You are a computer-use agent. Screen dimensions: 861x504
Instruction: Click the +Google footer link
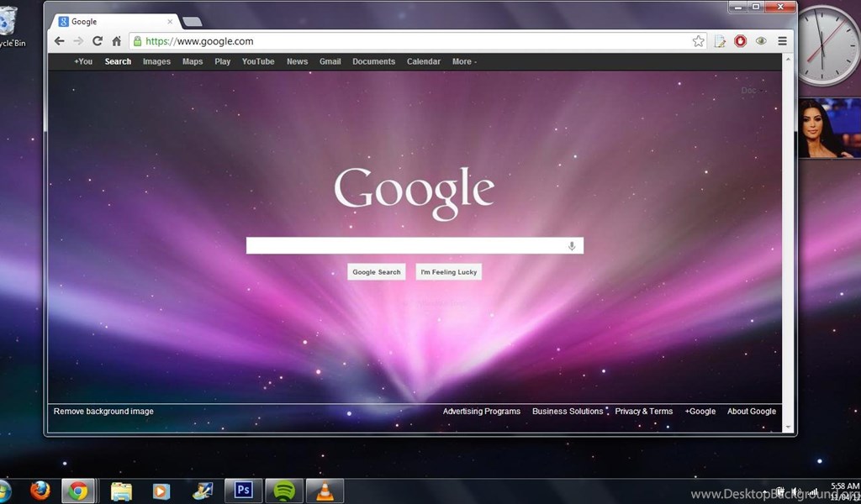click(700, 412)
